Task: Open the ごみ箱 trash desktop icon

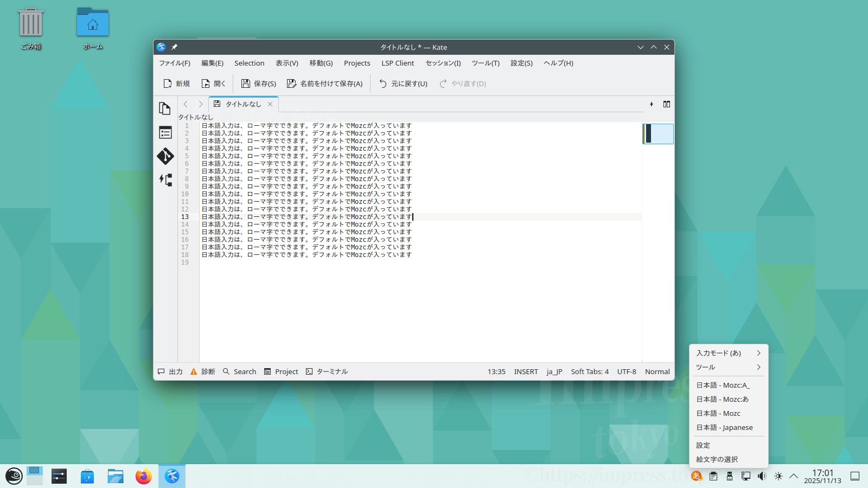Action: 31,29
